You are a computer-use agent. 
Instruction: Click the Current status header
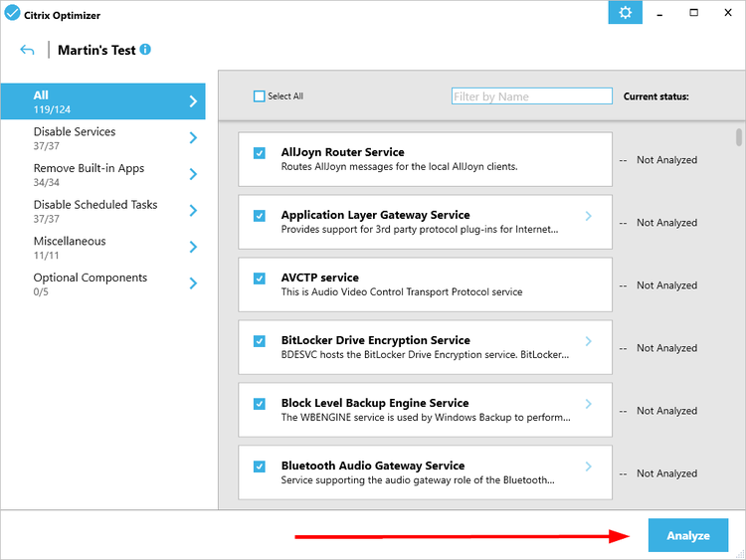coord(656,96)
